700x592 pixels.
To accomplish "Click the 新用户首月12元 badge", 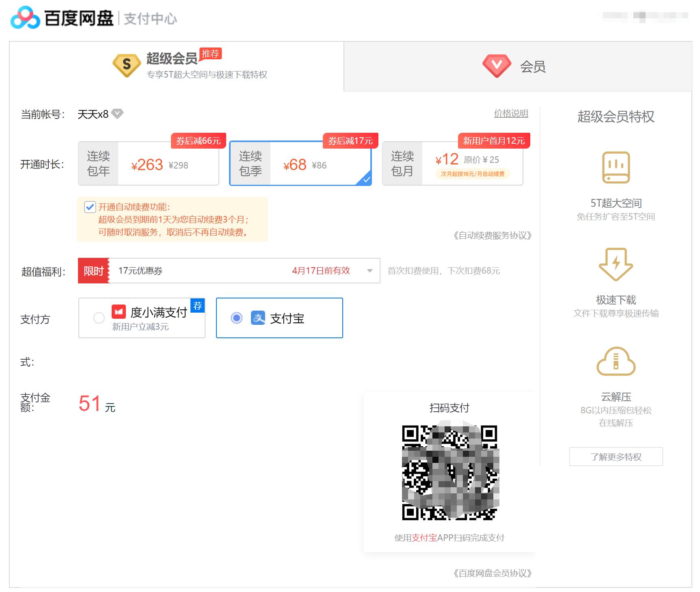I will pyautogui.click(x=494, y=141).
